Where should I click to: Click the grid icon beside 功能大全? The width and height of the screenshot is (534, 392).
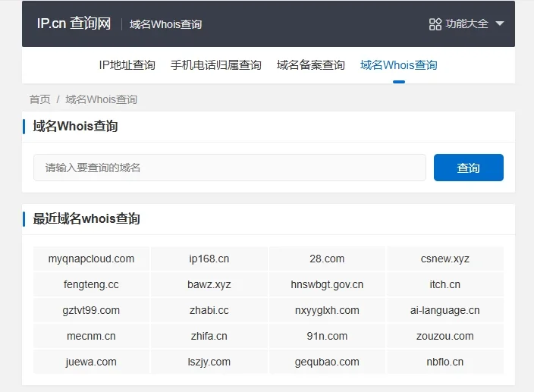[x=435, y=24]
